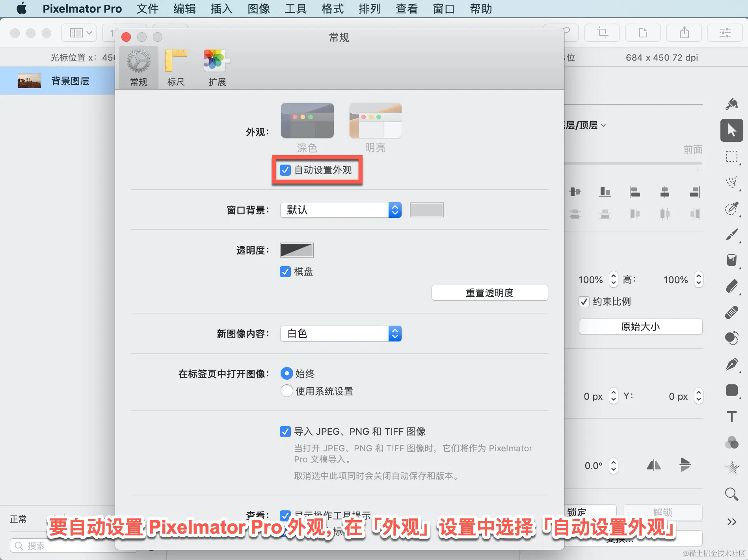Click the new document toolbar icon
This screenshot has height=560, width=748.
tap(643, 32)
